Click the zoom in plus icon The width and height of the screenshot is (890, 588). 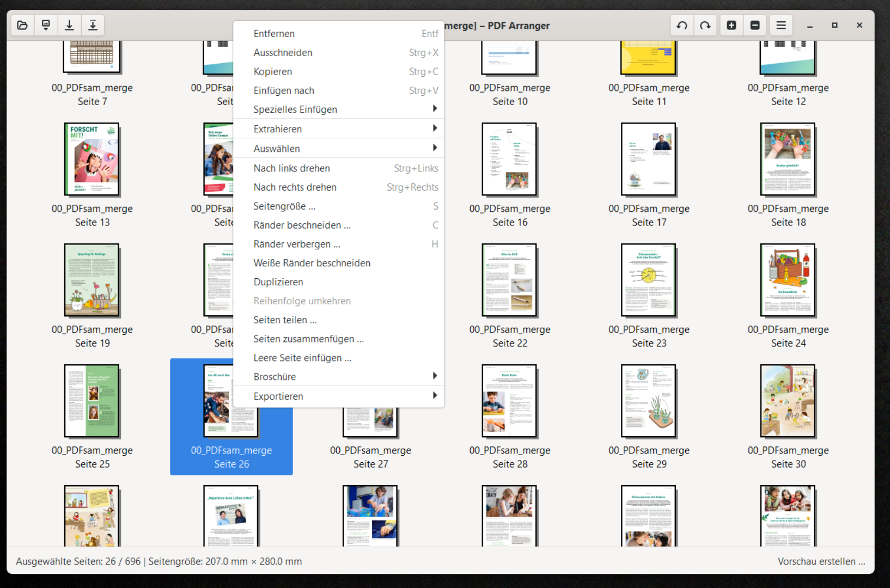pyautogui.click(x=731, y=25)
